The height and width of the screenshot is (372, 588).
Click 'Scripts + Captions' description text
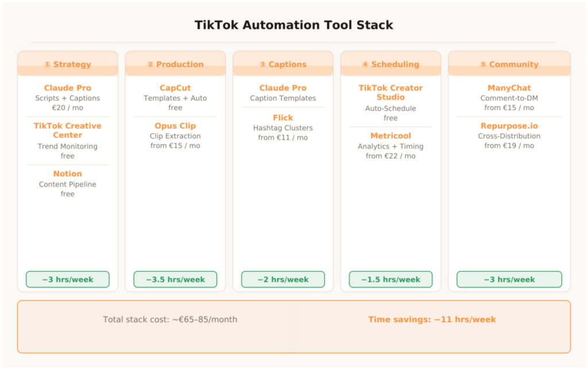(68, 98)
